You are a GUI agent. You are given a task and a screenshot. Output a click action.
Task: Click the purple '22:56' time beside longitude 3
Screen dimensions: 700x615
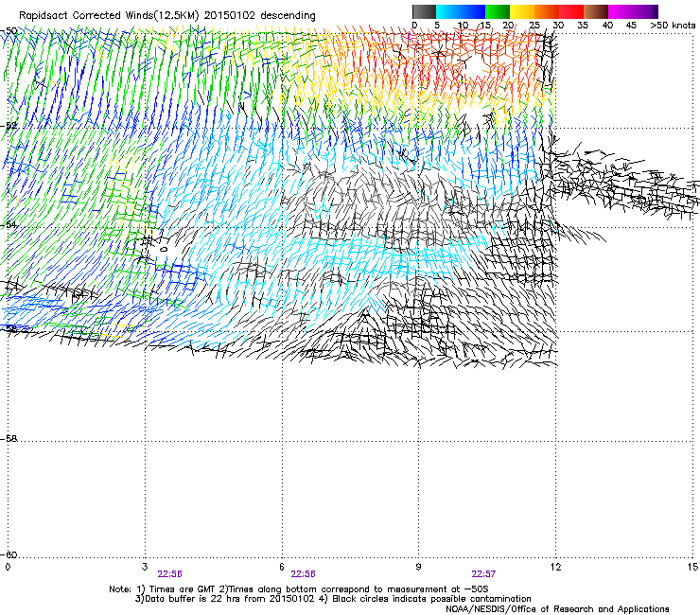(169, 574)
